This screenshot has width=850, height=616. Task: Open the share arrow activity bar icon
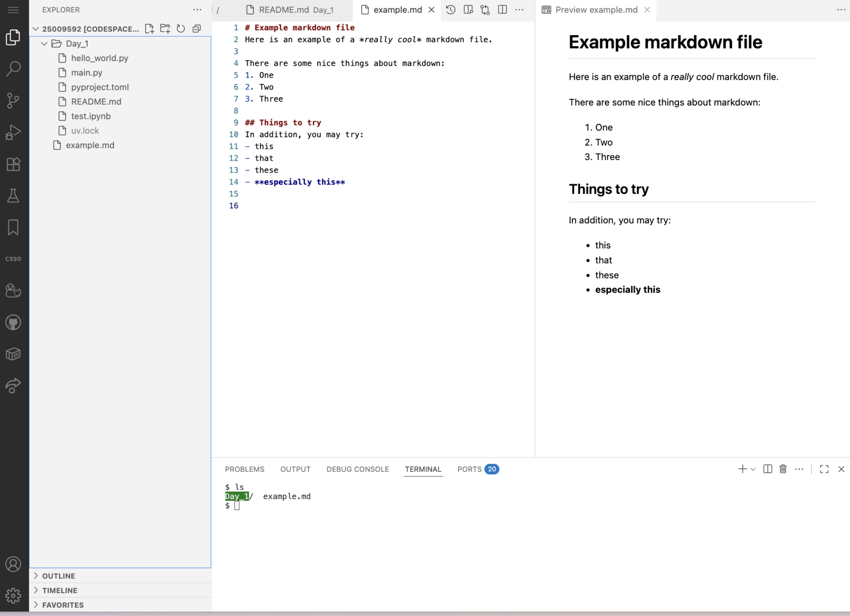pyautogui.click(x=13, y=386)
